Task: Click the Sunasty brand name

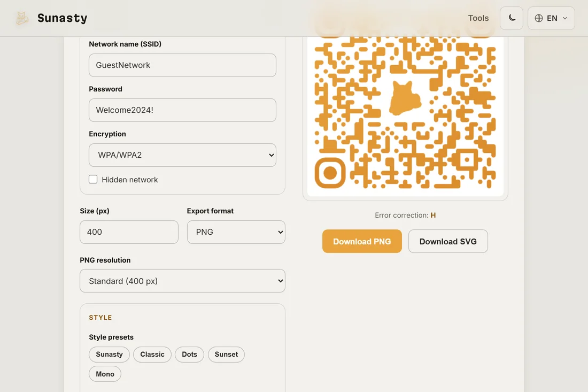Action: pos(62,18)
